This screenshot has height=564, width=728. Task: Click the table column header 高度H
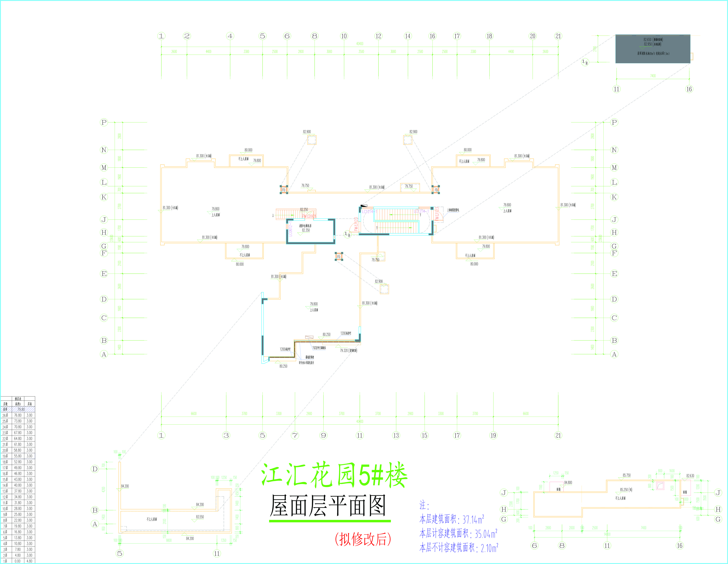coord(18,404)
